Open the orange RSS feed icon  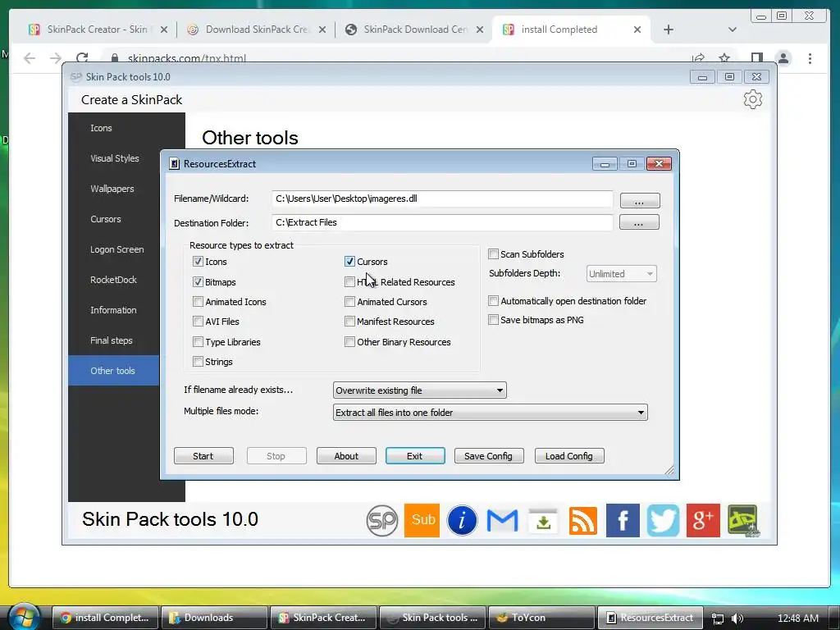coord(583,521)
